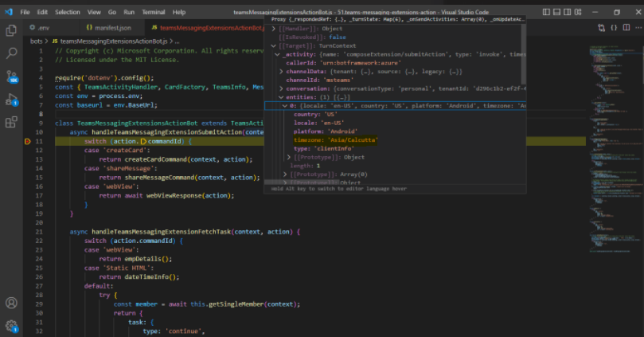The height and width of the screenshot is (337, 644).
Task: Open the Accounts menu icon
Action: click(x=11, y=303)
